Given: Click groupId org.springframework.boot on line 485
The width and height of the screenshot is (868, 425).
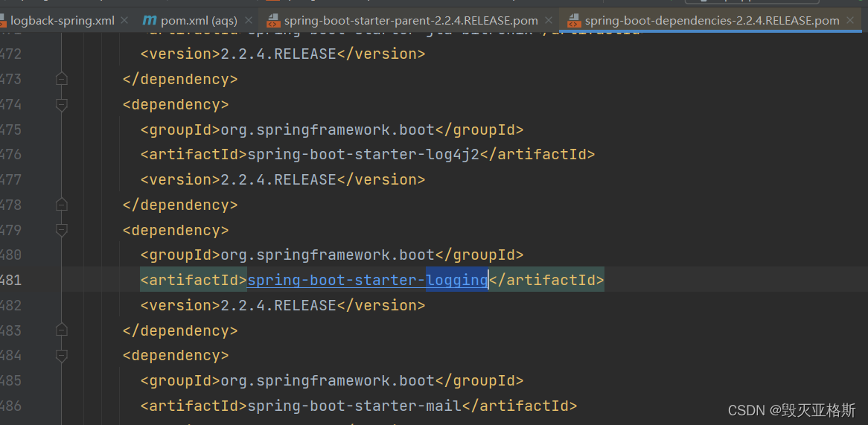Looking at the screenshot, I should coord(328,381).
